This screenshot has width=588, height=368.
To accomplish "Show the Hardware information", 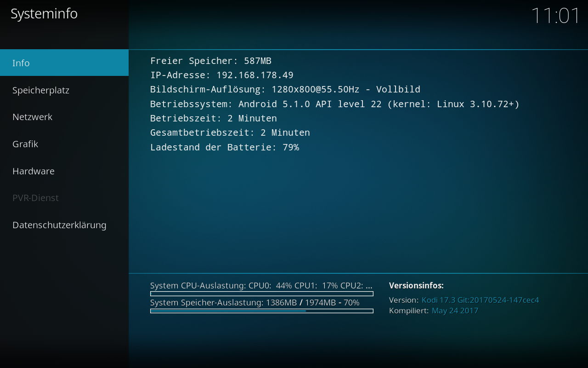I will [x=64, y=171].
